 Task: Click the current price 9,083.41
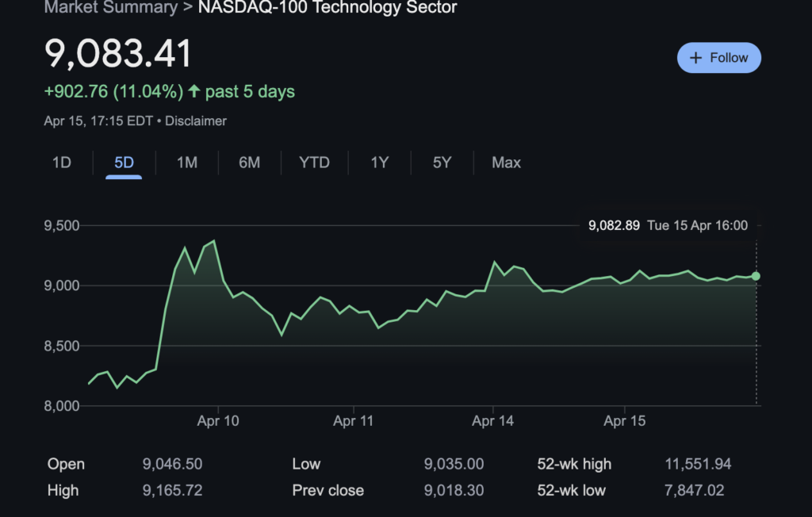tap(118, 55)
